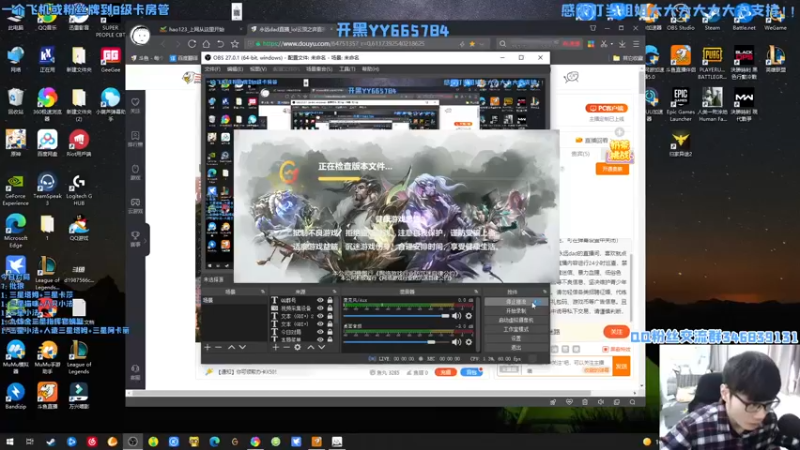Toggle lock for 视频采集设备 source
The height and width of the screenshot is (450, 800).
click(330, 308)
